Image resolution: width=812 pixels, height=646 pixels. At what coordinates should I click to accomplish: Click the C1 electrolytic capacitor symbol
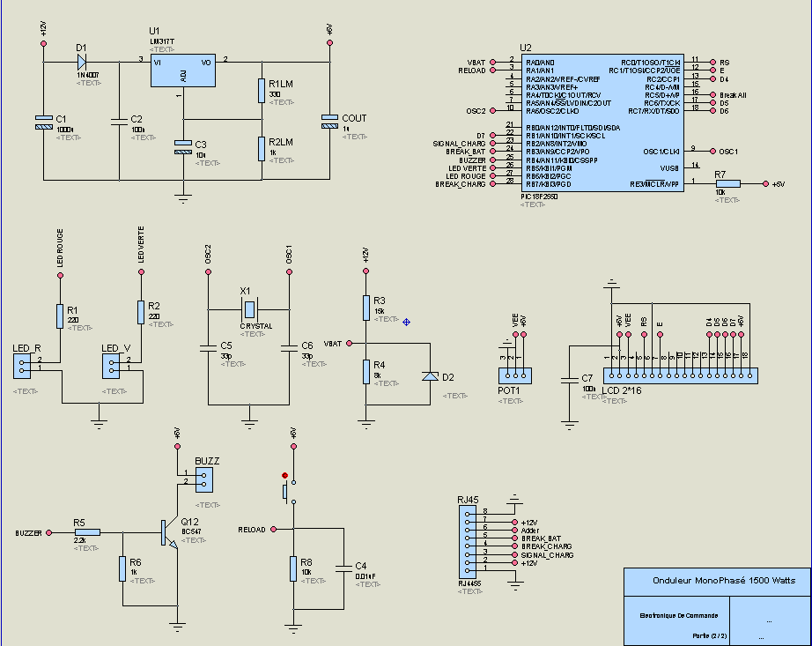tap(44, 123)
